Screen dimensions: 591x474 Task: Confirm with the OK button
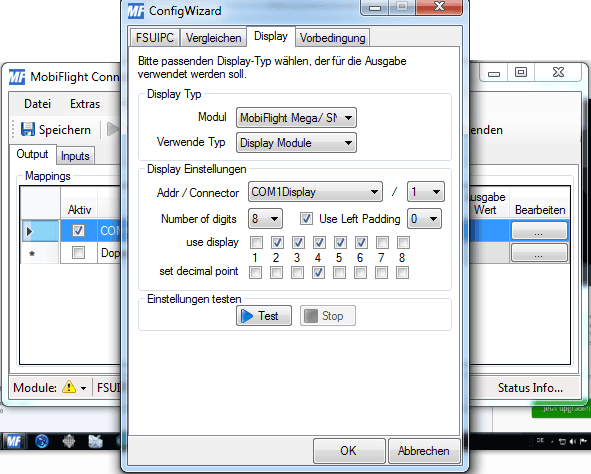[349, 451]
